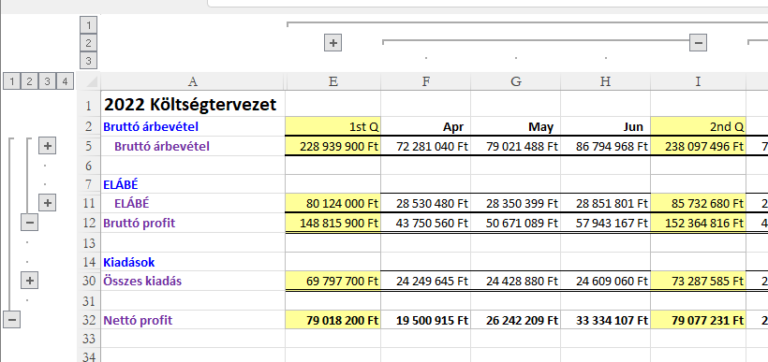Select row 32 header
This screenshot has height=362, width=768.
coord(89,320)
